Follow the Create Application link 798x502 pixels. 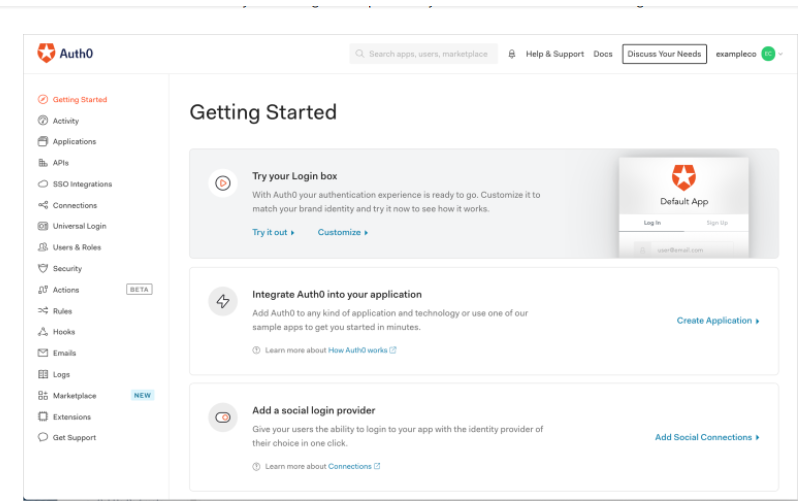718,321
